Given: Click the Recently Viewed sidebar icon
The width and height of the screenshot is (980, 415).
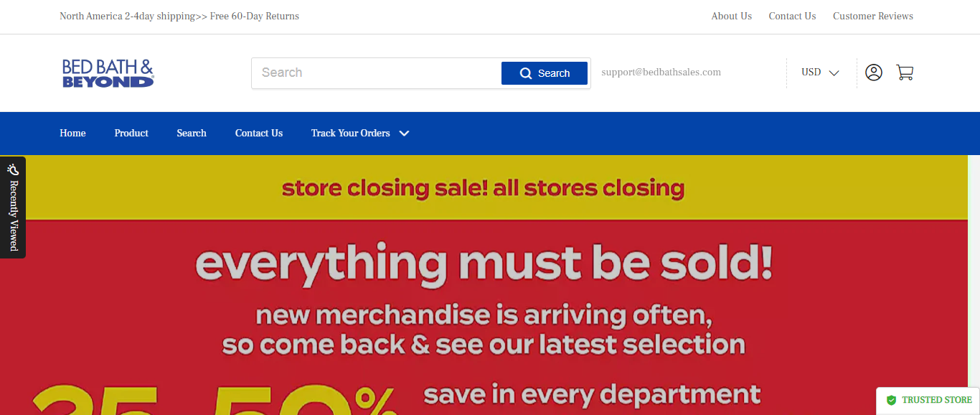Looking at the screenshot, I should (x=13, y=169).
